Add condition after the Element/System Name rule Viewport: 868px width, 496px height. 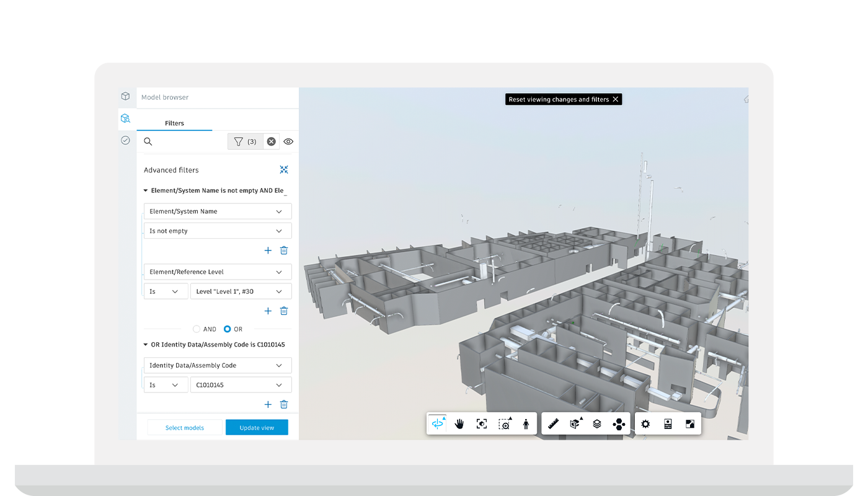tap(268, 250)
